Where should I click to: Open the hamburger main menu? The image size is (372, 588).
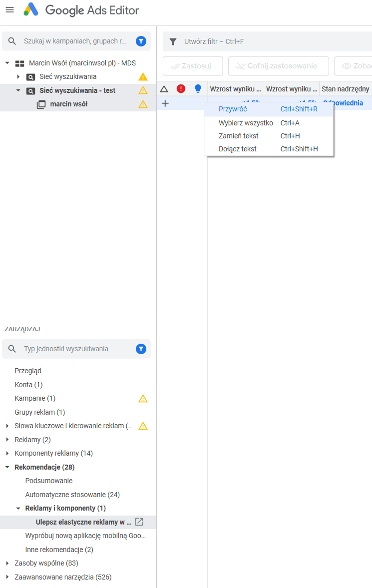click(10, 10)
